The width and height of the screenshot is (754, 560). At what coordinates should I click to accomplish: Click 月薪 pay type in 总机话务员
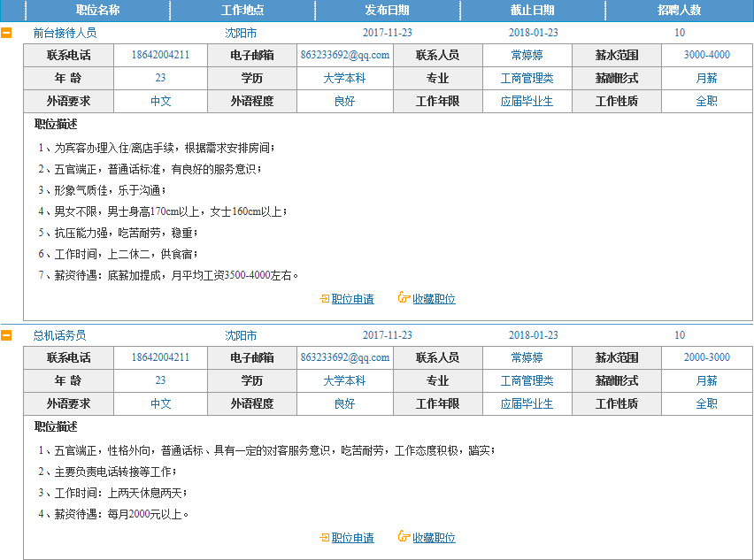point(707,380)
